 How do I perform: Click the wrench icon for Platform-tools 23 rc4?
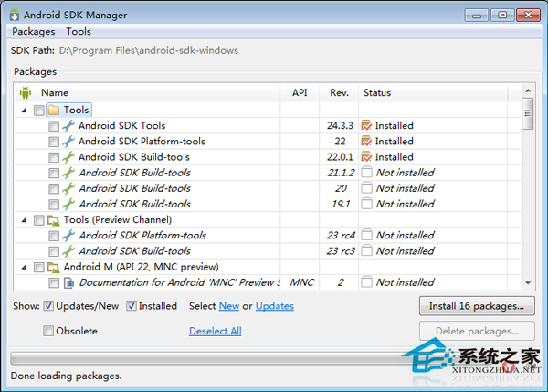tap(68, 236)
